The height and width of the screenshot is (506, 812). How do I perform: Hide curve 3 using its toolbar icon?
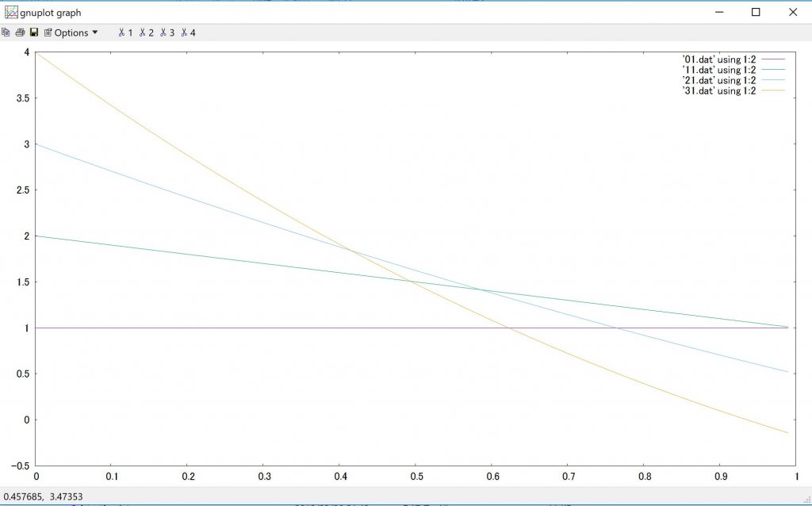[167, 33]
